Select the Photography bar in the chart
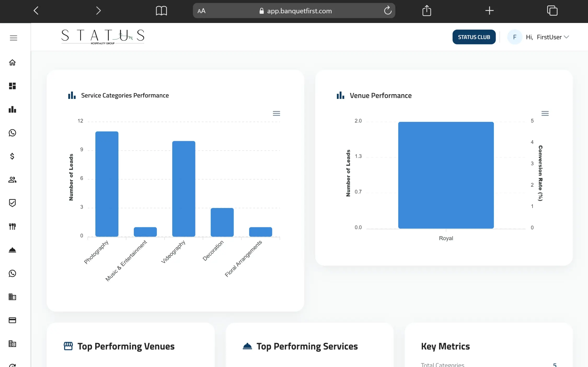The image size is (588, 367). [x=107, y=183]
